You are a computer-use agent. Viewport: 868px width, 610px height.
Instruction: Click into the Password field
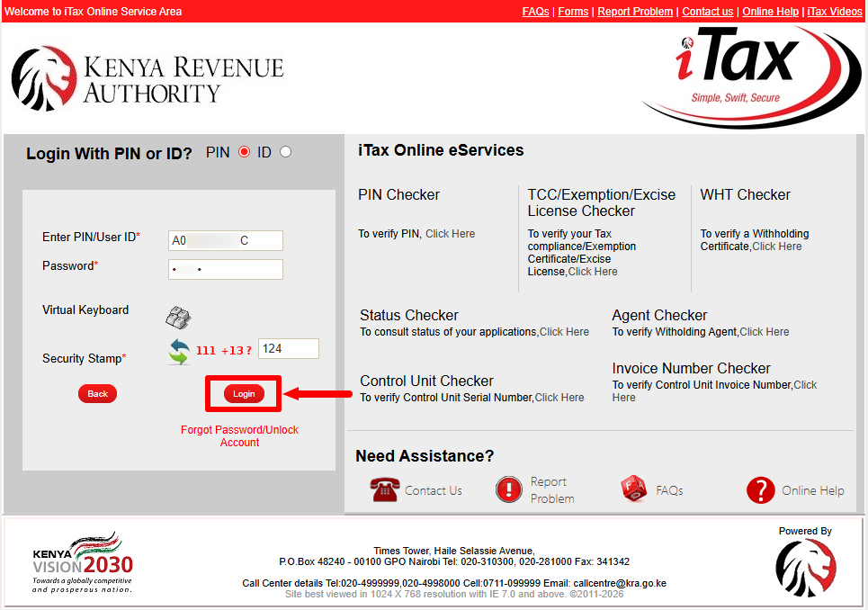click(225, 270)
